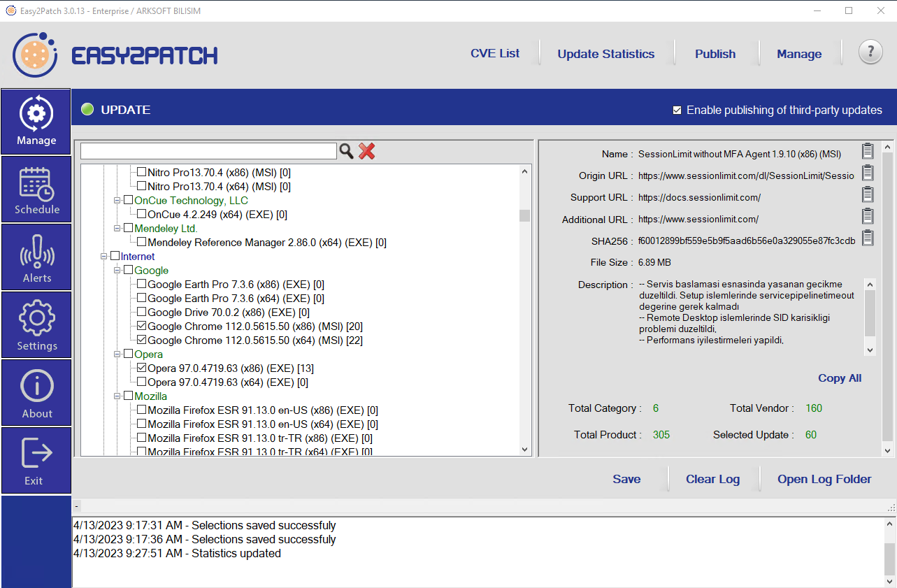Disable publishing of third-party updates checkbox
Viewport: 897px width, 588px height.
[677, 110]
